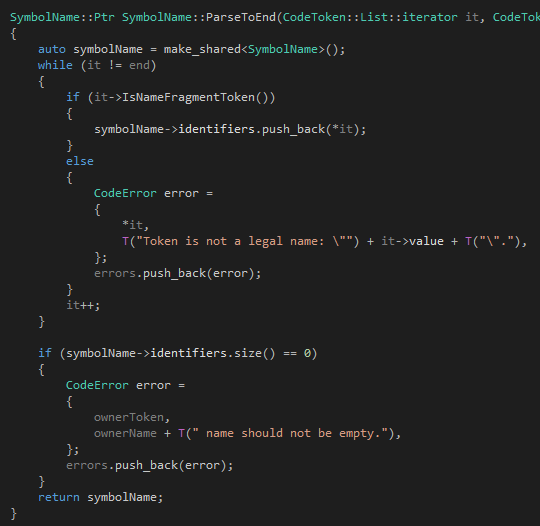The image size is (540, 526).
Task: Click identifiers.push_back(*it) statement
Action: point(230,130)
